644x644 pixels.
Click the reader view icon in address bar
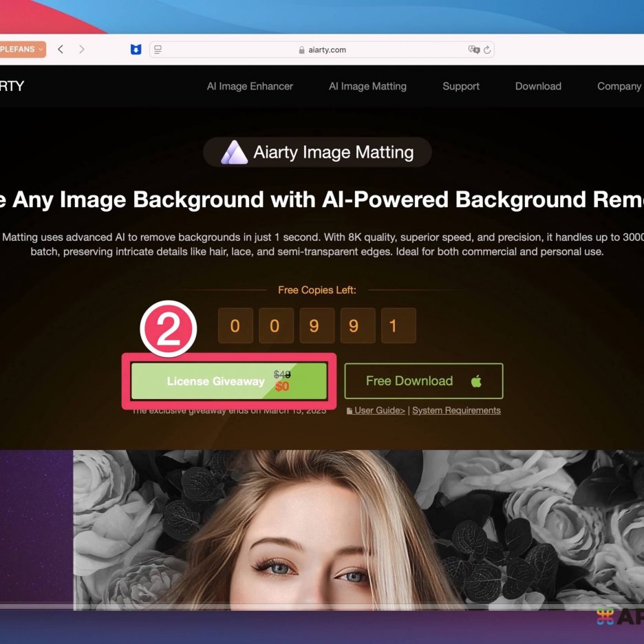(158, 50)
